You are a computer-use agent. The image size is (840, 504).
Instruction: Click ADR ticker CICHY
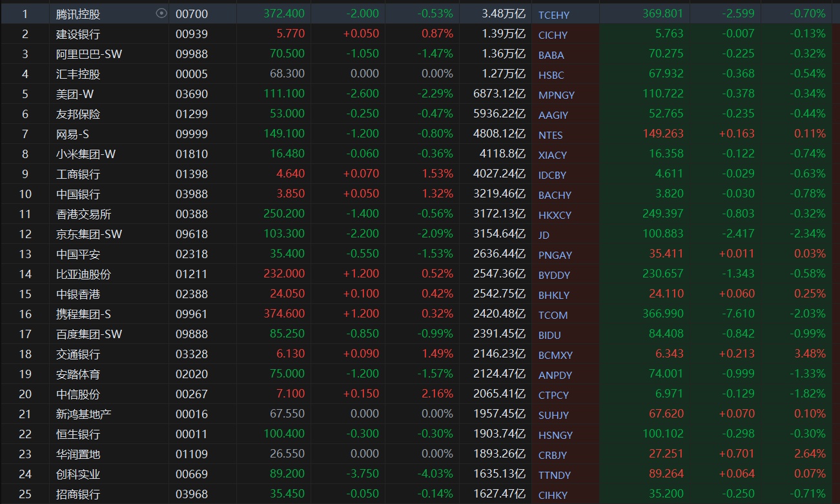pyautogui.click(x=553, y=35)
